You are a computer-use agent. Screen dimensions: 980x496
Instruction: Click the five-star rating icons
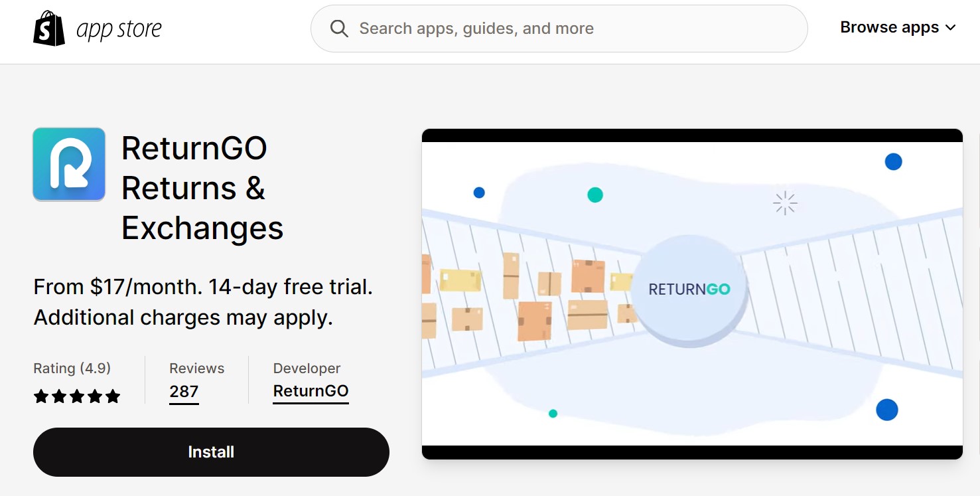point(77,396)
